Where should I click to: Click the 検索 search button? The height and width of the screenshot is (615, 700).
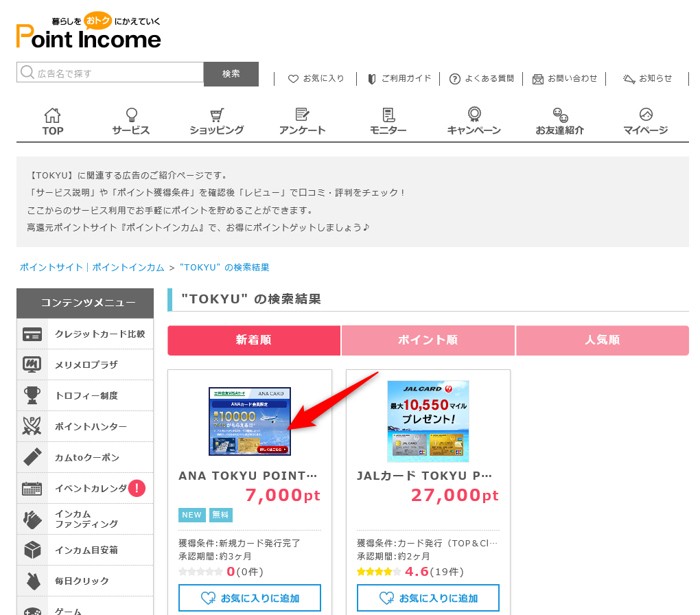(x=231, y=73)
